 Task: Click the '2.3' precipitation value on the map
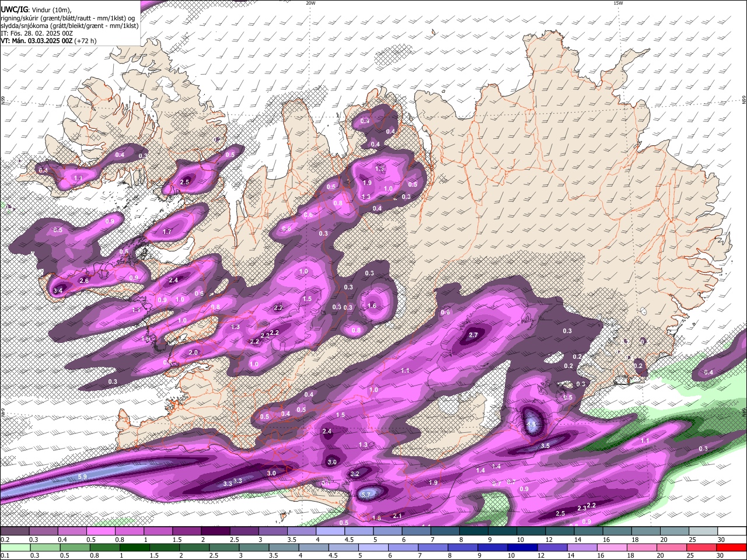click(x=581, y=509)
